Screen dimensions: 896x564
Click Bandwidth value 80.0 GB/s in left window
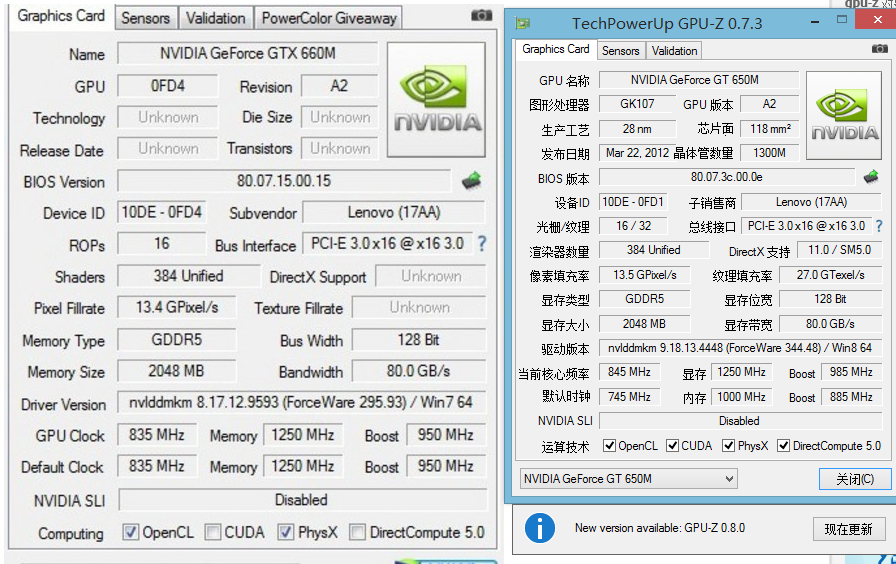[x=419, y=371]
